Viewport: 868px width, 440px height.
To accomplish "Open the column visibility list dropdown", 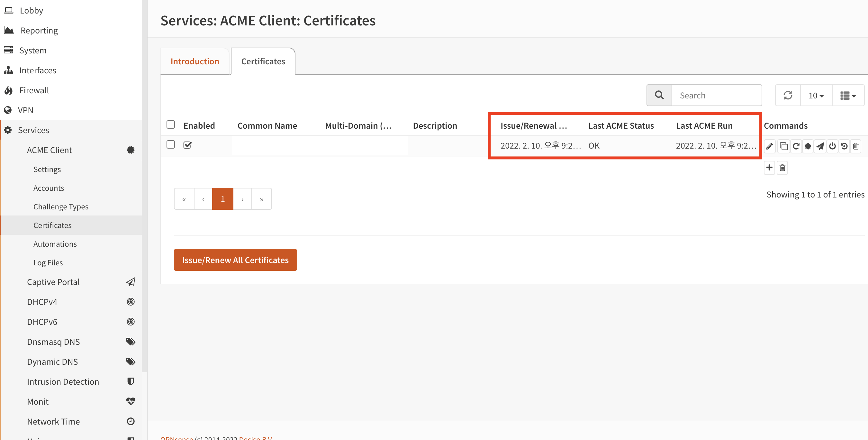I will pyautogui.click(x=848, y=96).
